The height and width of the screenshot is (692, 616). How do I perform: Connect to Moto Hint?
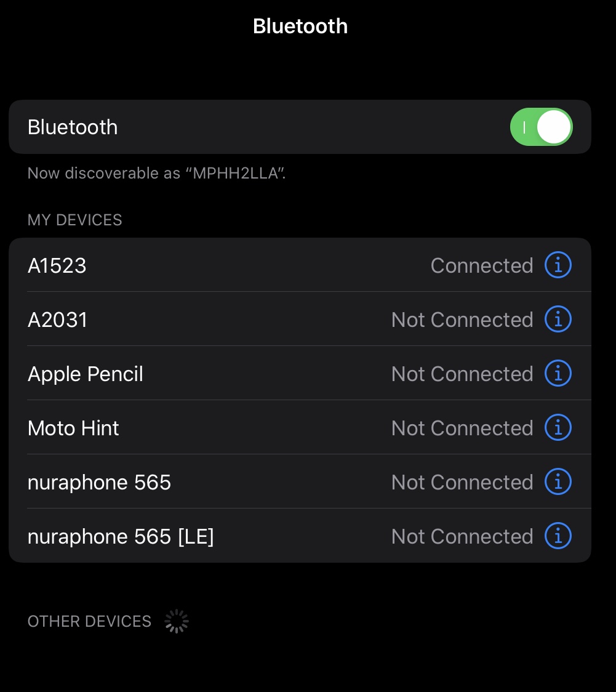pos(73,428)
